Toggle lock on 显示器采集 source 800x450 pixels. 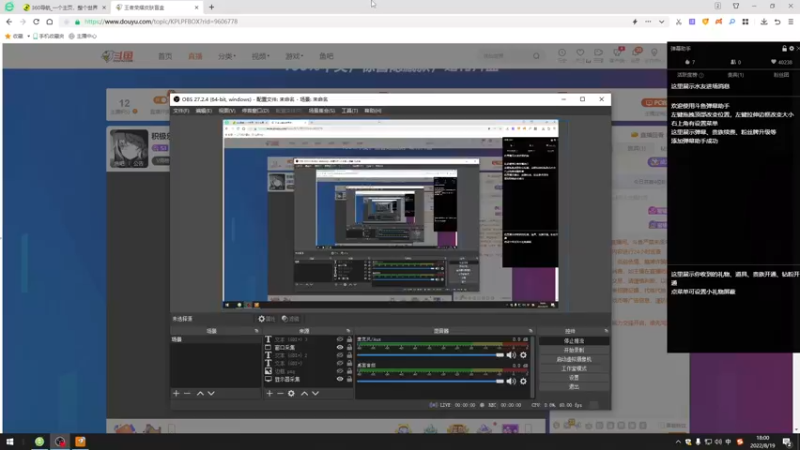[349, 379]
